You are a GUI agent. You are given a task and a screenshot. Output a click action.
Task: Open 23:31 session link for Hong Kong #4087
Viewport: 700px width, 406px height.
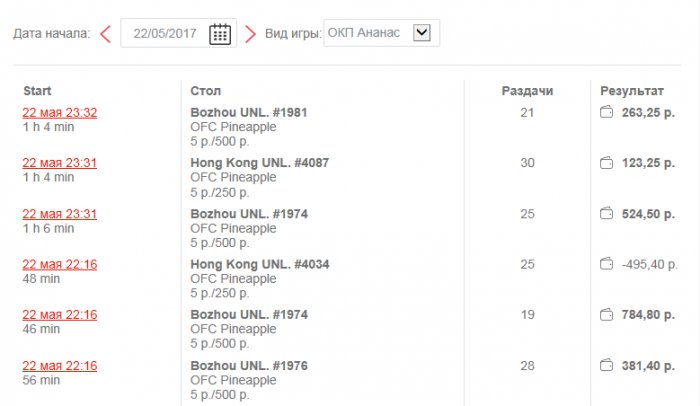(60, 163)
